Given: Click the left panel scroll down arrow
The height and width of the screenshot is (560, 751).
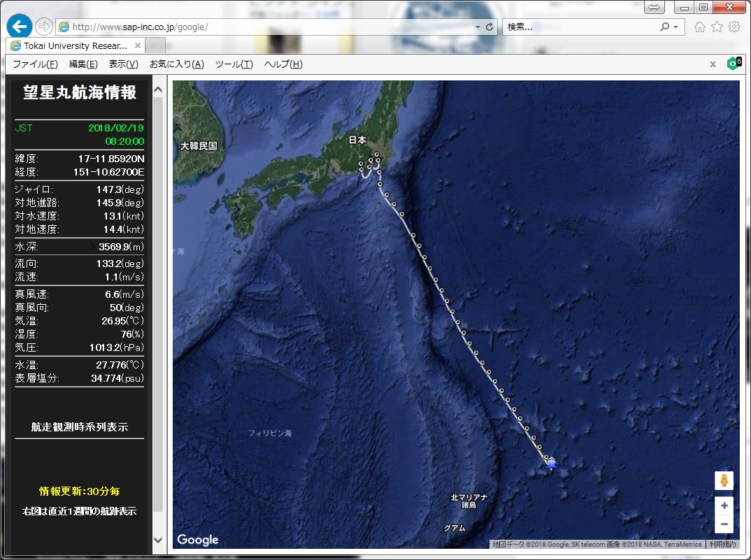Looking at the screenshot, I should tap(158, 540).
